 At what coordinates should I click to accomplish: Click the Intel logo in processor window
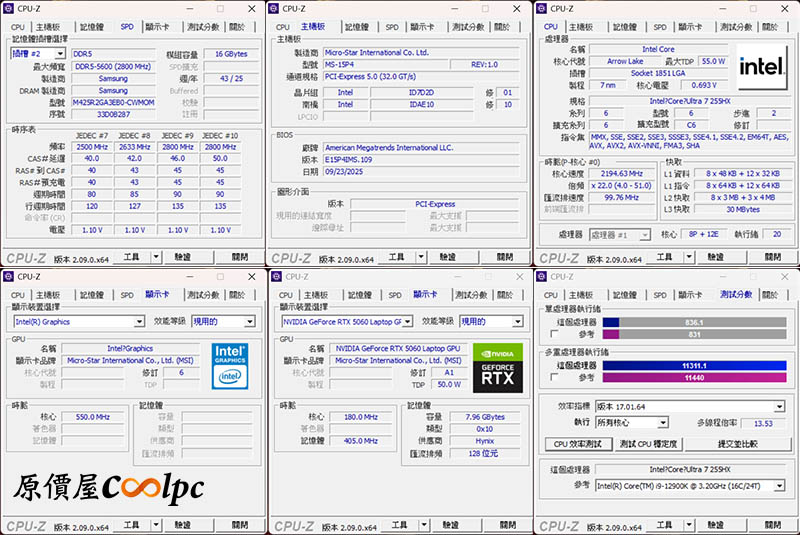763,65
